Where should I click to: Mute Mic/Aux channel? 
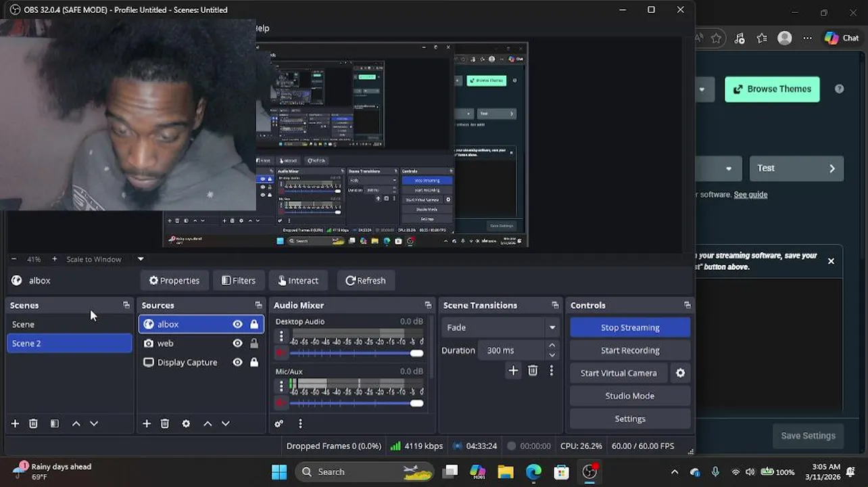tap(281, 403)
